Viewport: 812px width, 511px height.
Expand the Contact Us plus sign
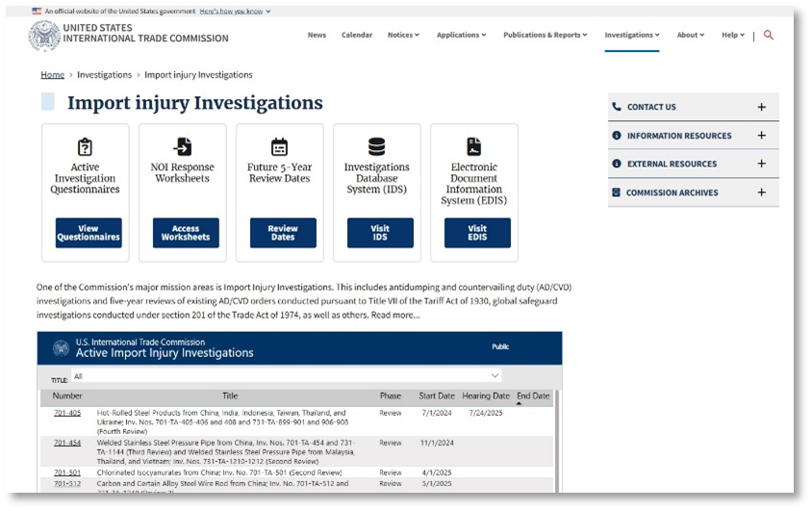pyautogui.click(x=761, y=107)
